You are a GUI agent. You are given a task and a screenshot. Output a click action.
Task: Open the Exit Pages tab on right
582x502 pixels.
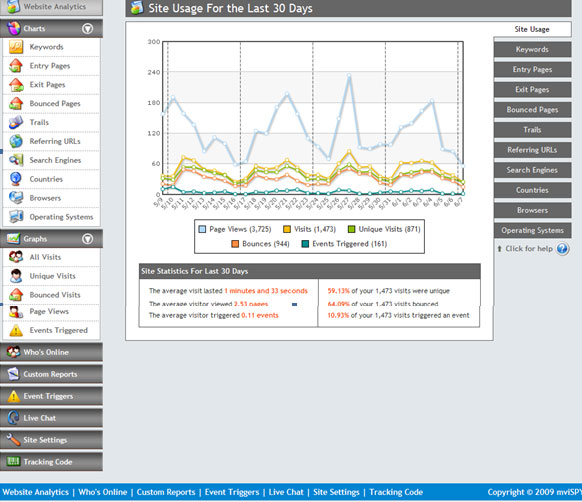pyautogui.click(x=532, y=89)
